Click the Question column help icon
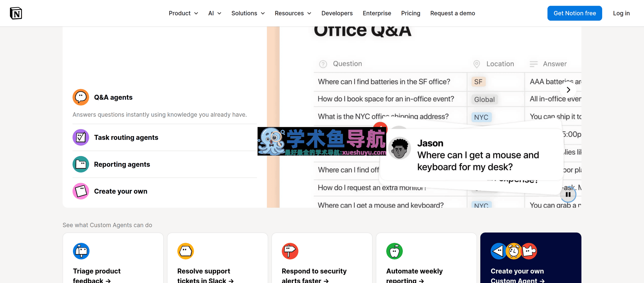This screenshot has width=644, height=283. click(x=323, y=64)
